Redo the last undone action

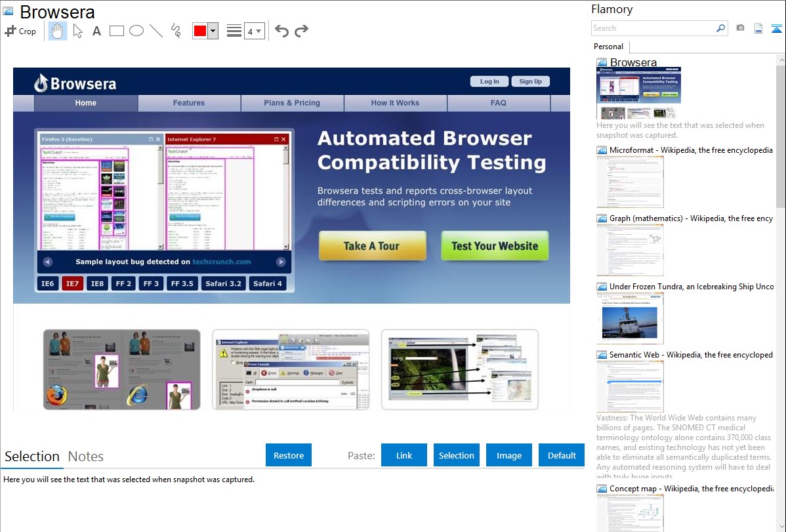(x=301, y=31)
